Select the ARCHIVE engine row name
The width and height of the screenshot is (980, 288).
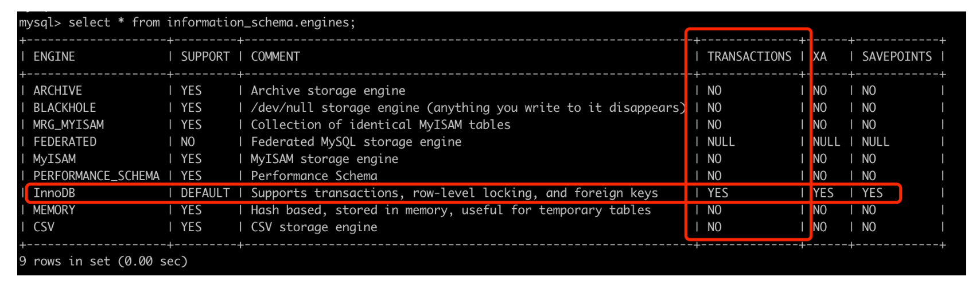point(57,90)
